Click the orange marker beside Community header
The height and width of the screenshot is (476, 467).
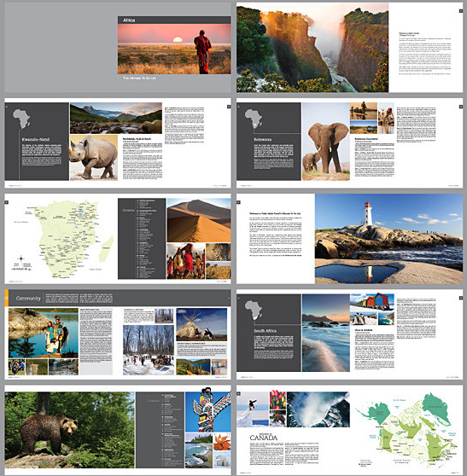point(6,298)
